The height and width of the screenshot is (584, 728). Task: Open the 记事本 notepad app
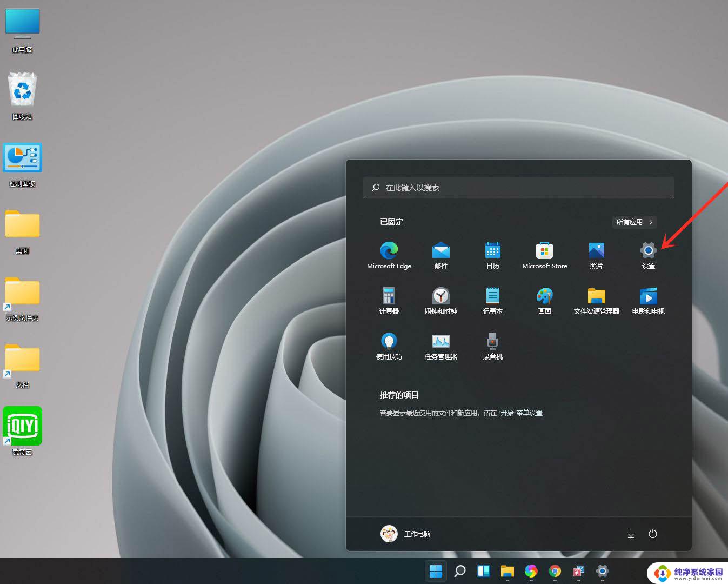pyautogui.click(x=493, y=301)
